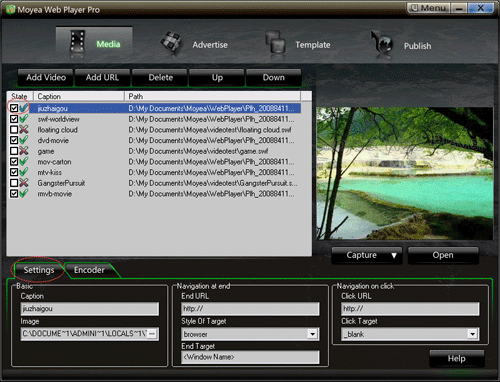Screen dimensions: 500x382
Task: Check the floating cloud checkbox
Action: (x=14, y=129)
